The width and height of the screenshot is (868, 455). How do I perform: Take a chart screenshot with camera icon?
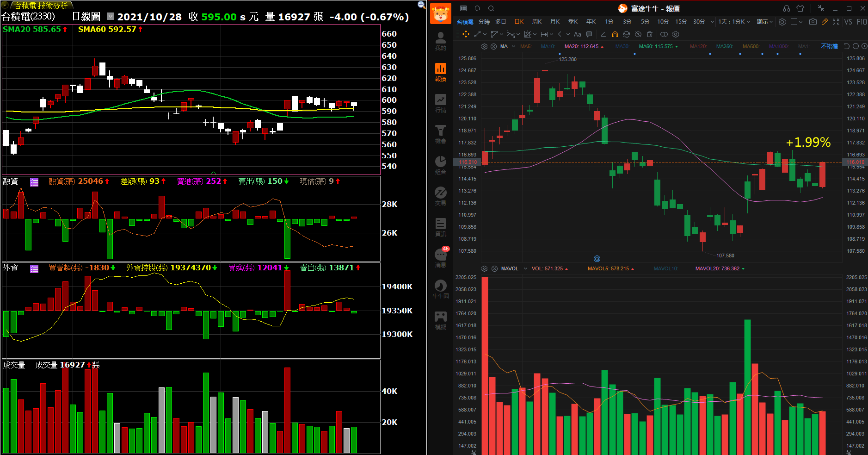point(813,22)
